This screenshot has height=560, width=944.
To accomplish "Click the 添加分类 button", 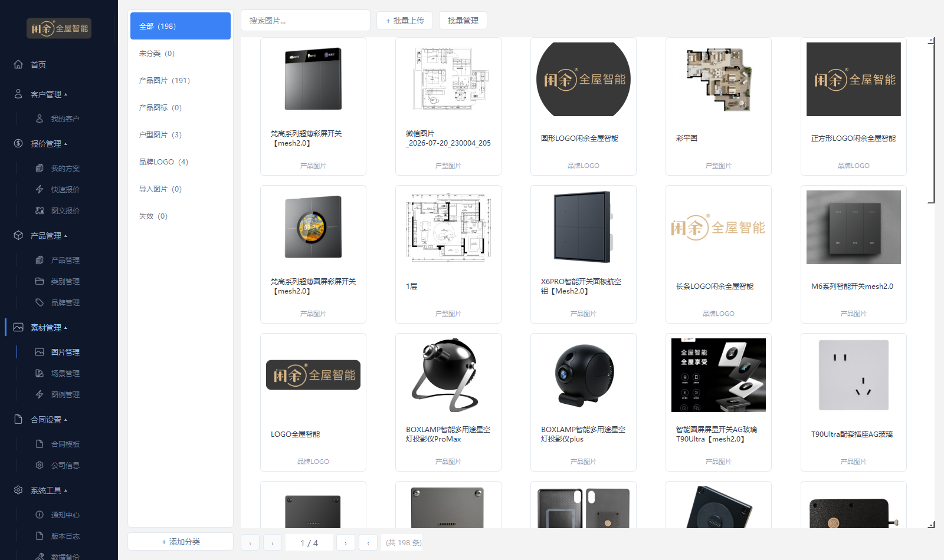I will 181,542.
